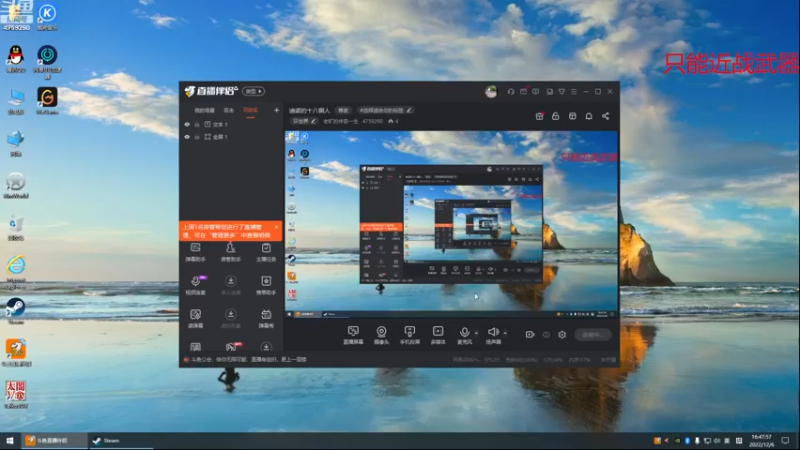Select the orange active scene tab
The height and width of the screenshot is (450, 800).
251,110
